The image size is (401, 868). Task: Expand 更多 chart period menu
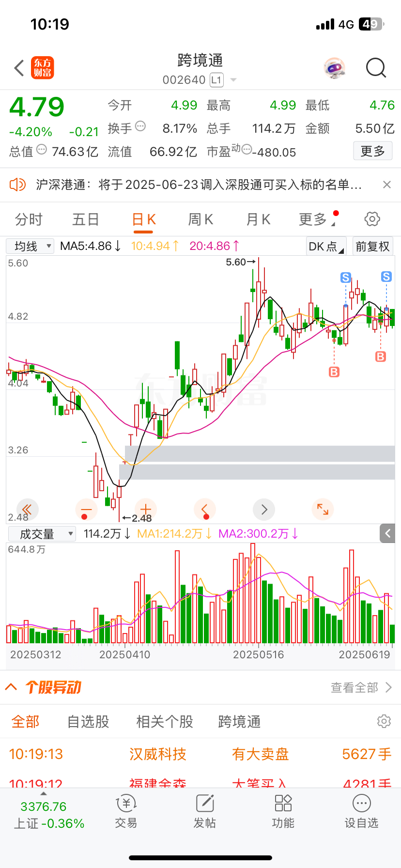click(x=317, y=219)
